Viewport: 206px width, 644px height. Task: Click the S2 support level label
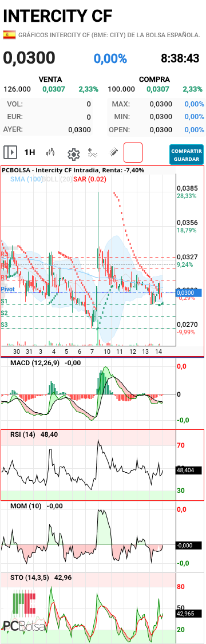point(5,313)
